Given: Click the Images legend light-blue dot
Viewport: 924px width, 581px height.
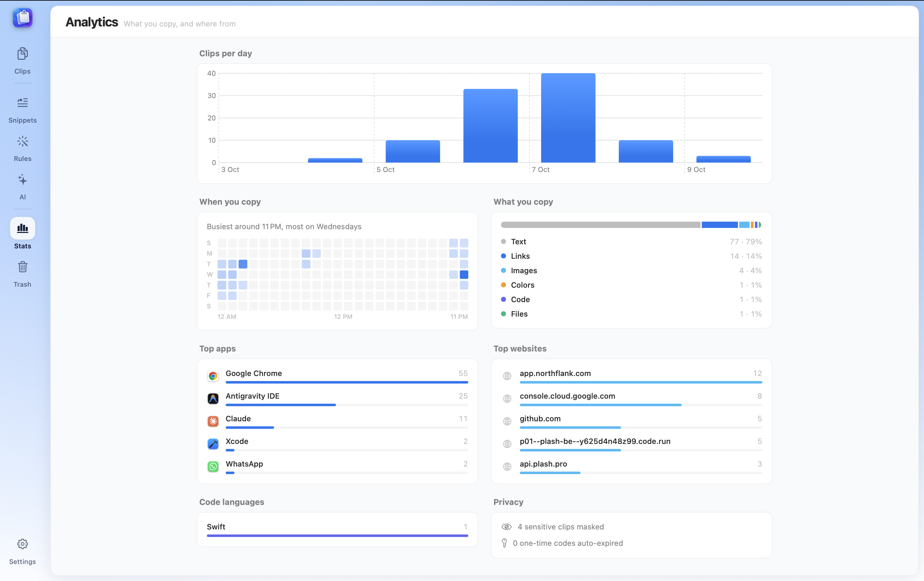Looking at the screenshot, I should [503, 271].
